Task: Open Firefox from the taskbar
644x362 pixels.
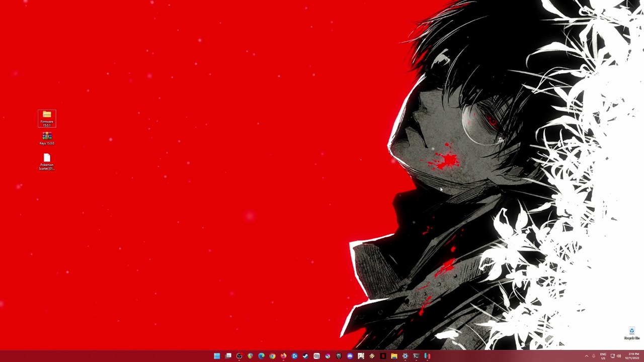Action: click(283, 356)
